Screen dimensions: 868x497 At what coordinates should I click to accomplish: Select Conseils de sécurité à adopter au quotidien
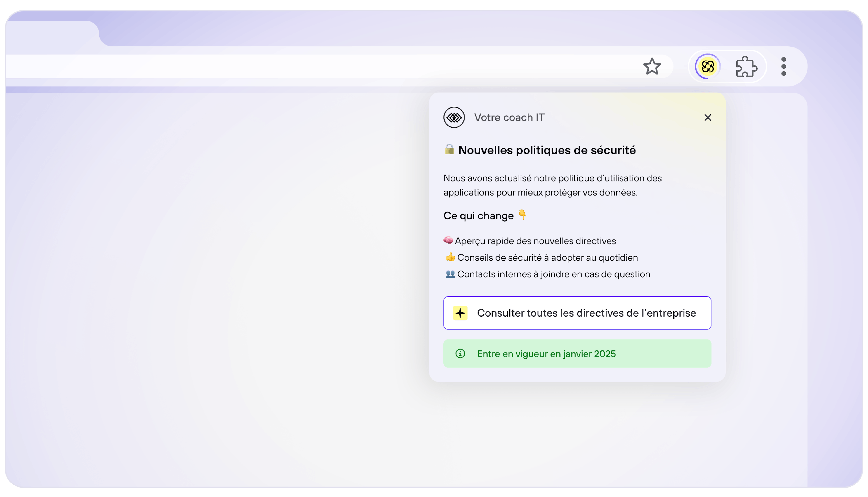pyautogui.click(x=547, y=258)
